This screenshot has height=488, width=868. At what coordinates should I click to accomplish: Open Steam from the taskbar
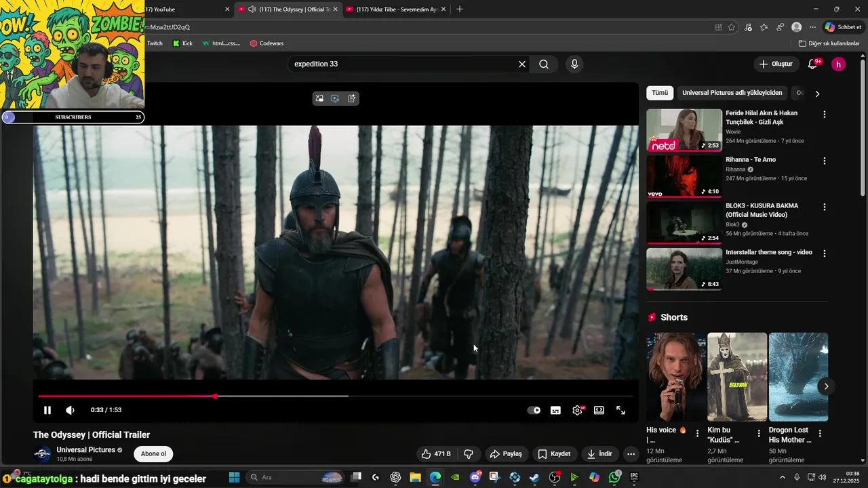point(534,477)
